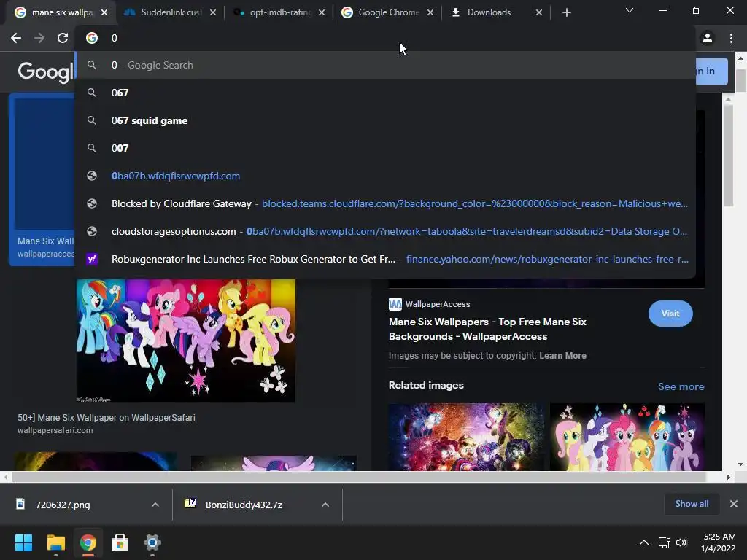This screenshot has height=560, width=747.
Task: Close the Suddenlink tab
Action: click(x=213, y=12)
